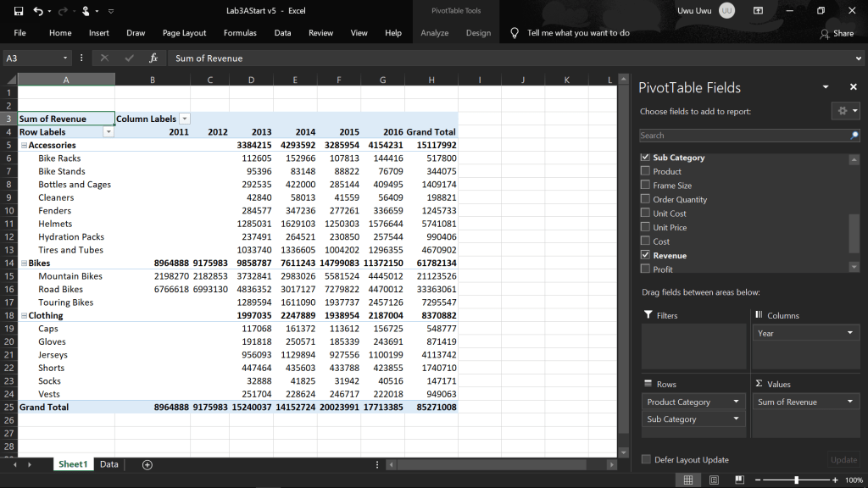Click the Undo arrow icon
The width and height of the screenshot is (868, 488).
[x=38, y=11]
